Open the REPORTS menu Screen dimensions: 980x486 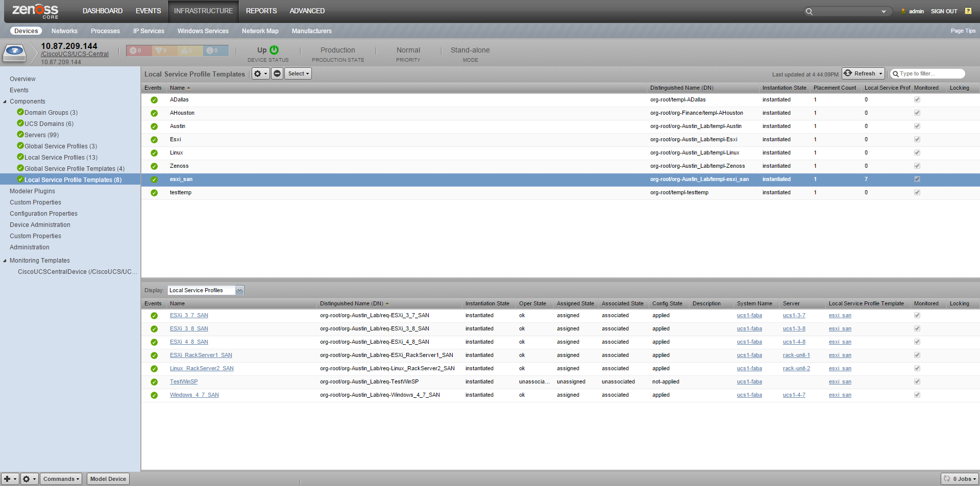261,11
